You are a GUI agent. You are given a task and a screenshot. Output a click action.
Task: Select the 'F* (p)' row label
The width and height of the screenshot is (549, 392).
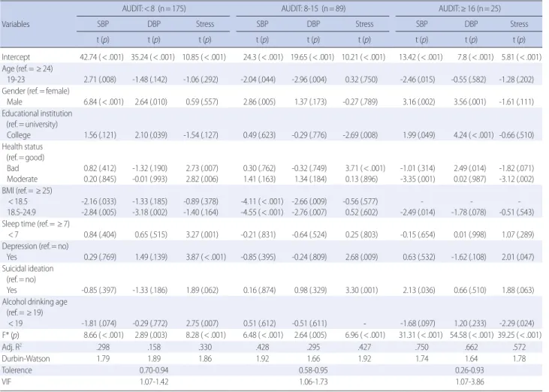tap(11, 335)
